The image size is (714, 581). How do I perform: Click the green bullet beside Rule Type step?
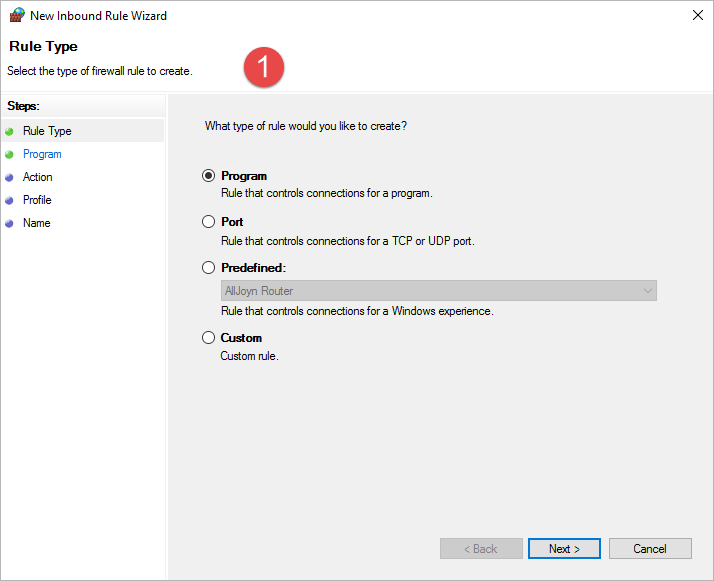[9, 132]
